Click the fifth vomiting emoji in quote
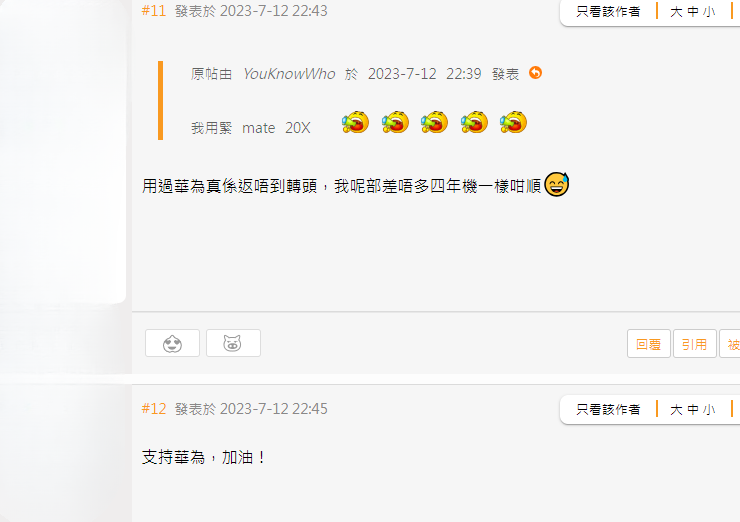 (513, 122)
